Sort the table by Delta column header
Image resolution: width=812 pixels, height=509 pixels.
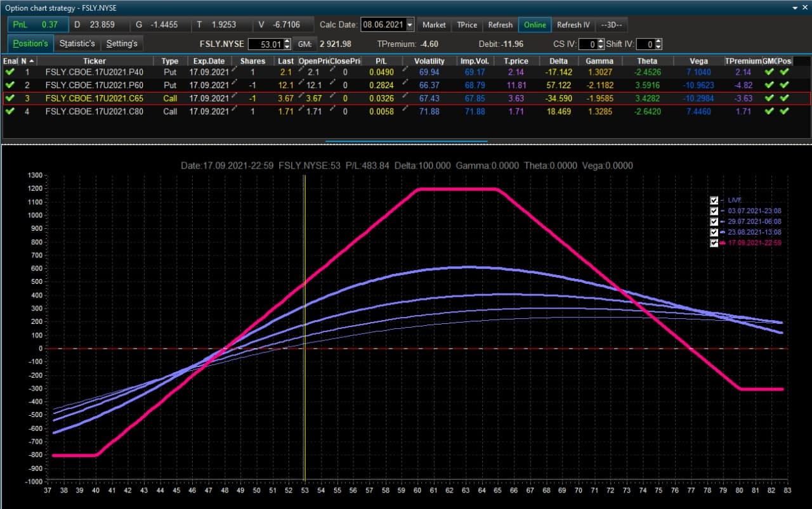click(x=558, y=61)
